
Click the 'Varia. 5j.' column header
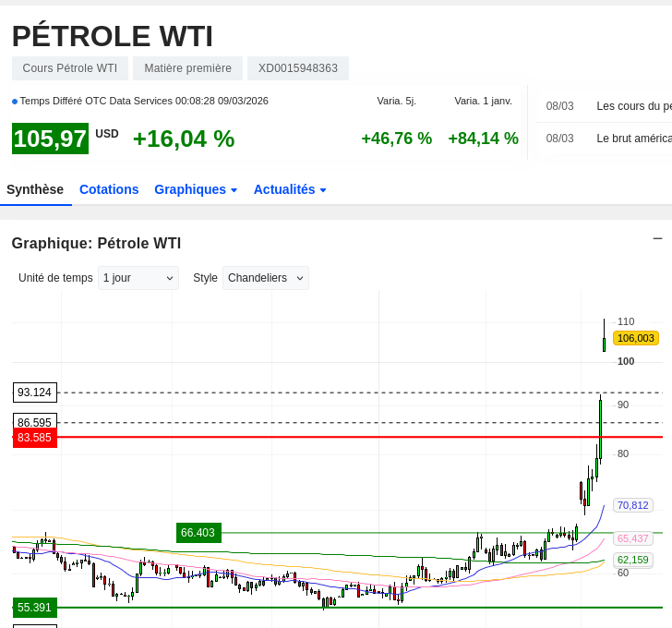(x=396, y=101)
